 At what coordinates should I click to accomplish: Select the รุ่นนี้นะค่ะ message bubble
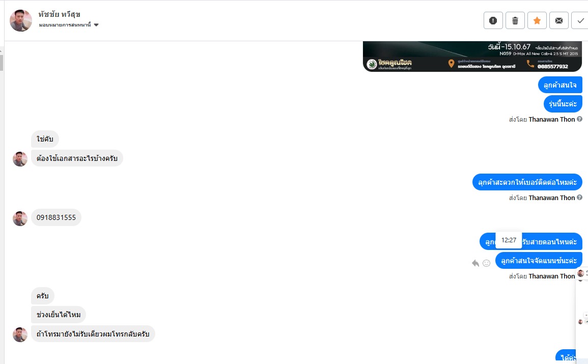(x=563, y=104)
